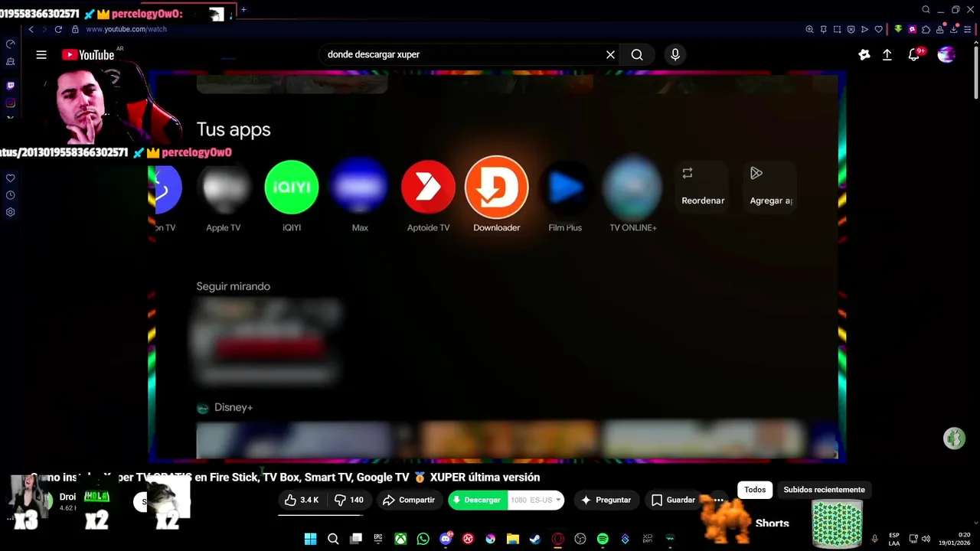This screenshot has width=980, height=551.
Task: Like the video (3.4 K)
Action: [301, 500]
